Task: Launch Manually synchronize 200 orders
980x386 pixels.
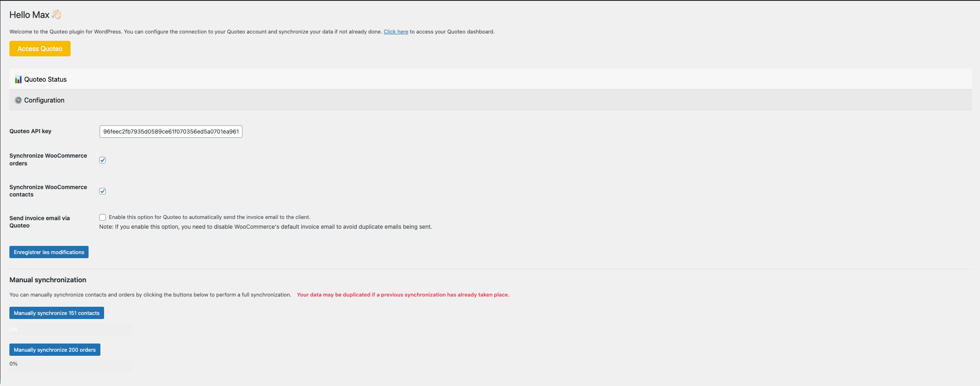Action: [x=55, y=350]
